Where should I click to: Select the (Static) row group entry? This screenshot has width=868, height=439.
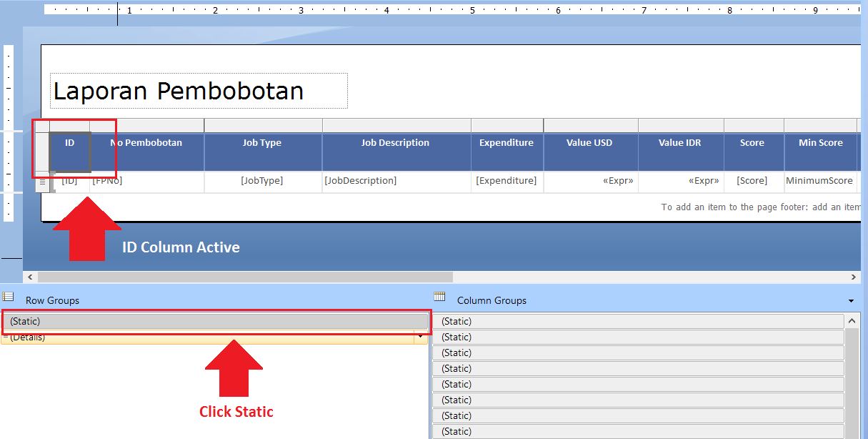pos(214,321)
